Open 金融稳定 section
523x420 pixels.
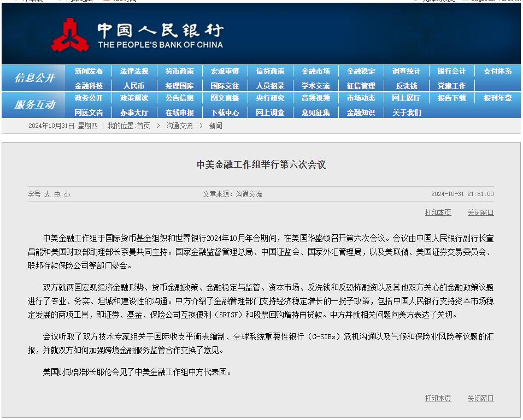pos(361,72)
